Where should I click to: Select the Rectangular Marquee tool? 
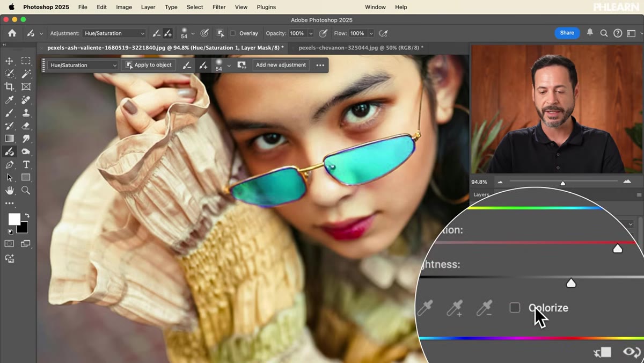(x=26, y=61)
